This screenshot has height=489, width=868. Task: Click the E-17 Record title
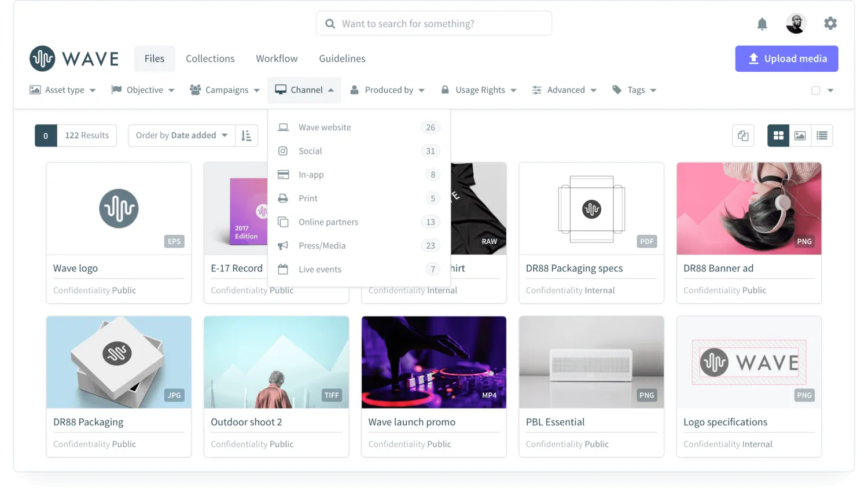[x=237, y=269]
